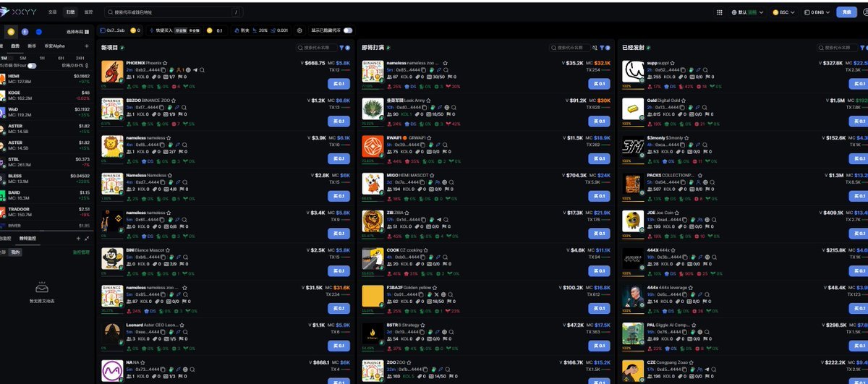
Task: Open the quick-buy settings gear icon
Action: (299, 30)
